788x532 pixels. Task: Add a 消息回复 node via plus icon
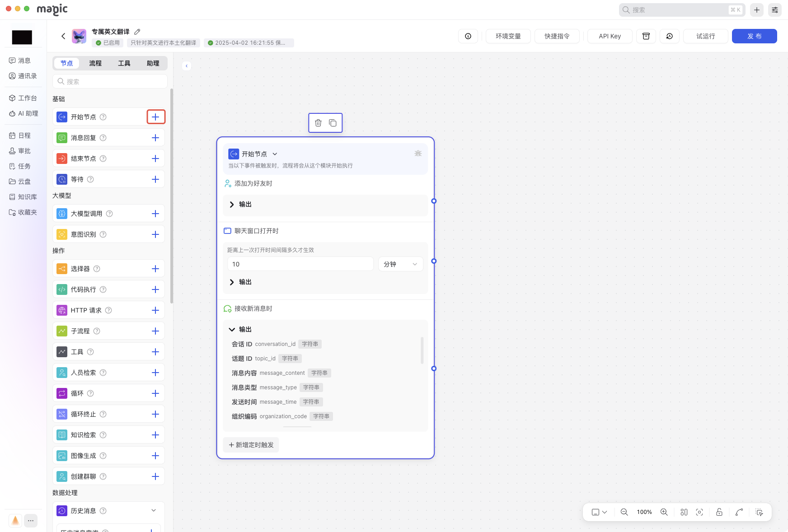[x=155, y=138]
